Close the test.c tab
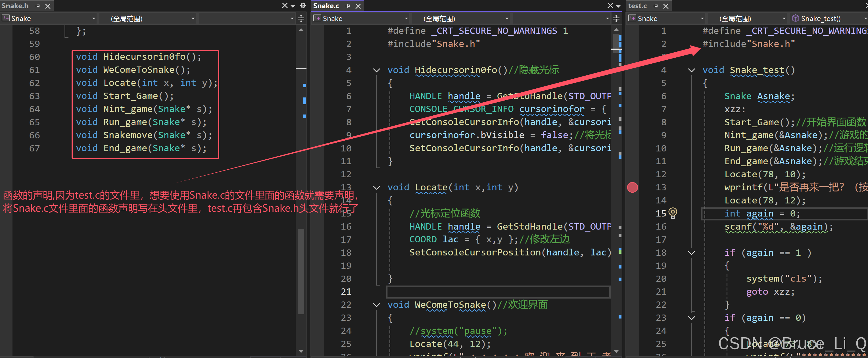 (x=666, y=6)
